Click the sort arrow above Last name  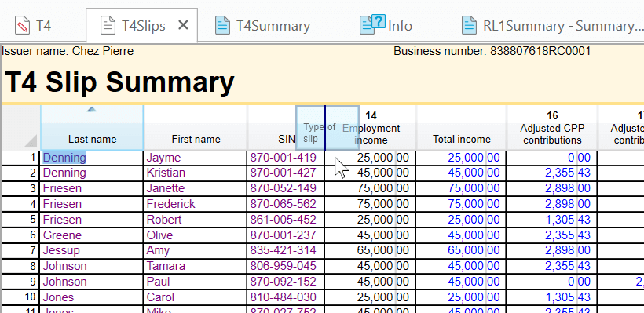click(x=92, y=110)
